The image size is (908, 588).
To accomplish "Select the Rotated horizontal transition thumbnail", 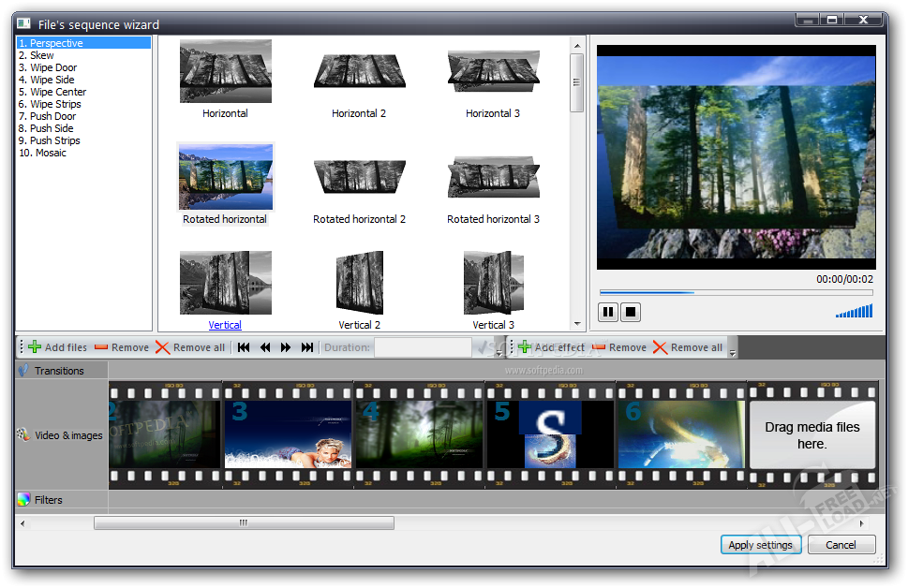I will (x=224, y=176).
